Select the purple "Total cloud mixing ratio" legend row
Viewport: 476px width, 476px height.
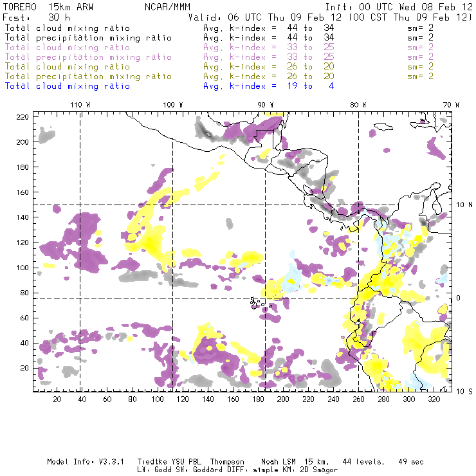[x=68, y=48]
